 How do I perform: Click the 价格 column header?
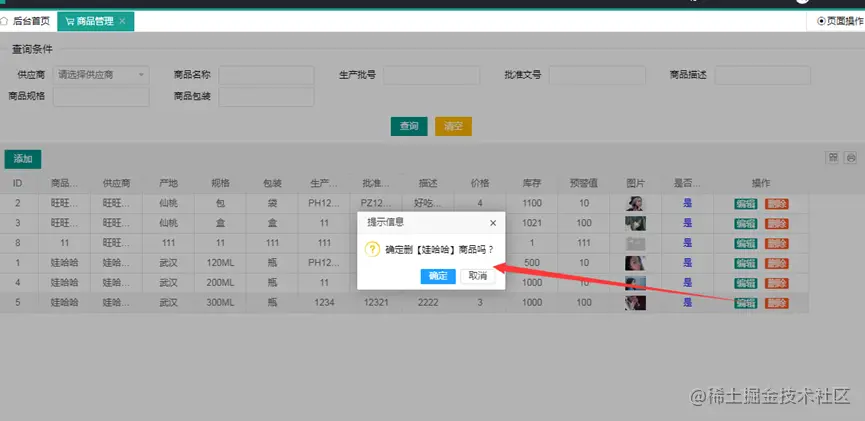[480, 183]
